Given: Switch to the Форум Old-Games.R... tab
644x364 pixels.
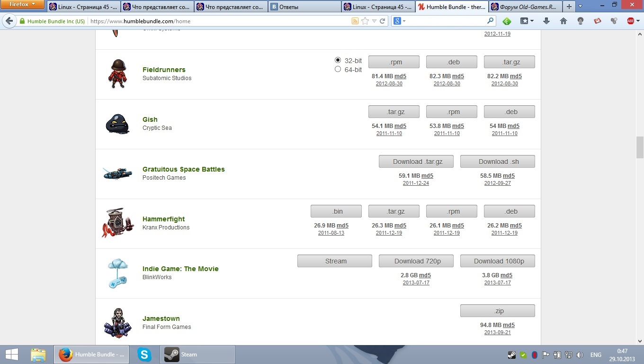Looking at the screenshot, I should pos(525,7).
